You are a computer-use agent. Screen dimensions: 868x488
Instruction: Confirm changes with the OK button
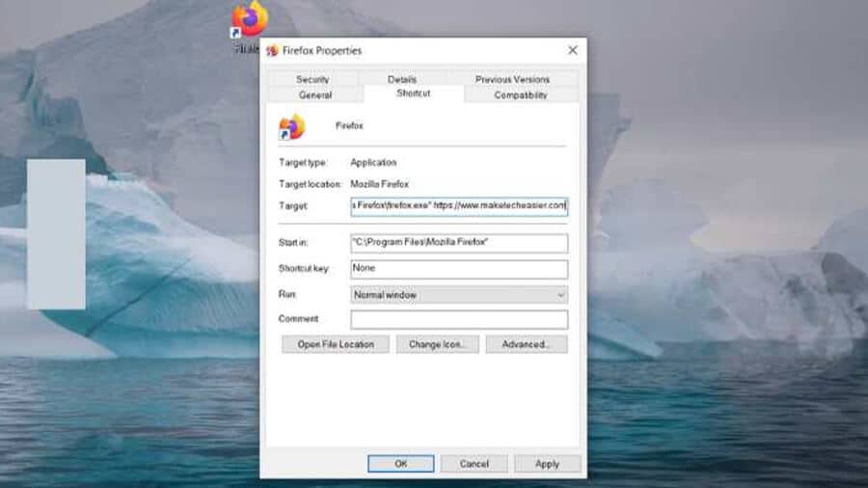400,464
